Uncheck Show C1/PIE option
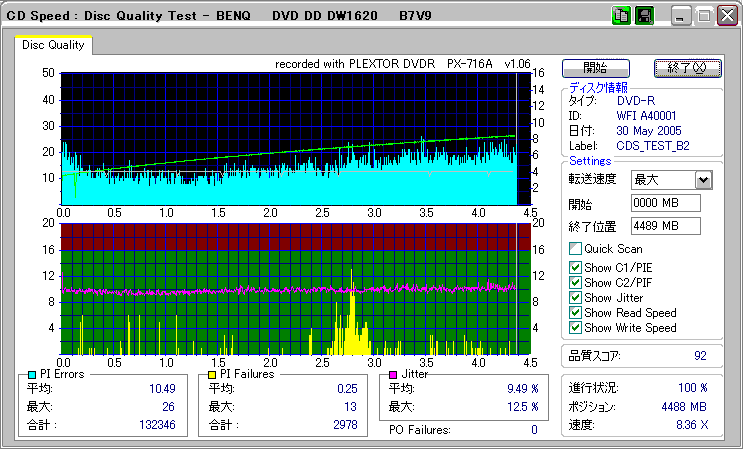 point(575,267)
